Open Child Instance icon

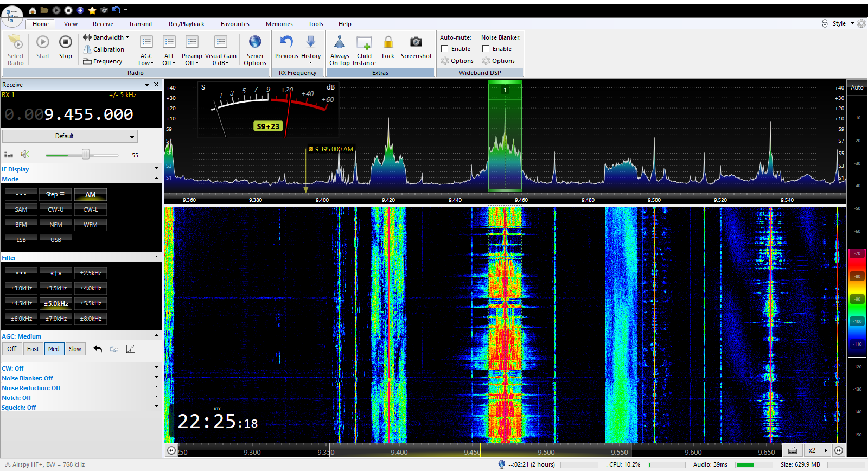(364, 42)
